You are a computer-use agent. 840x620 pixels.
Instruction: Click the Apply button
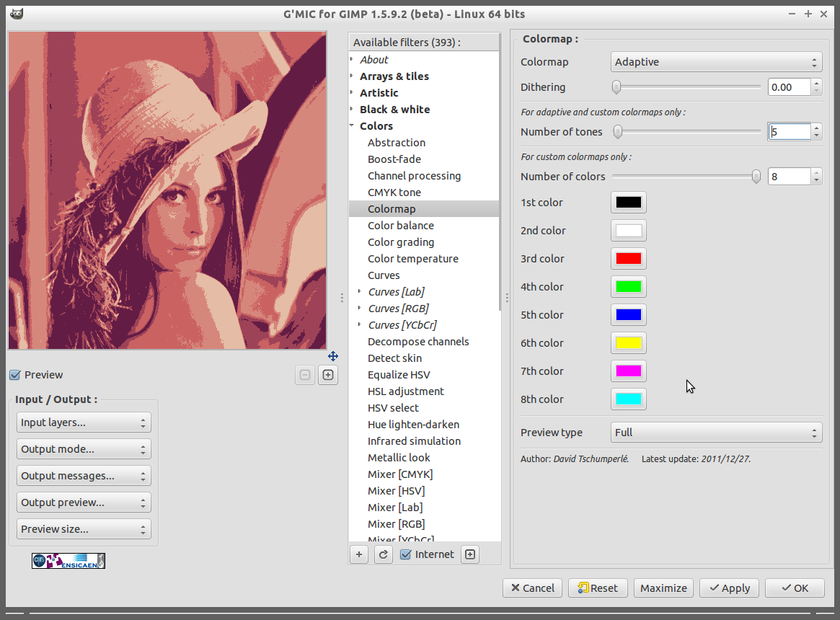(729, 588)
